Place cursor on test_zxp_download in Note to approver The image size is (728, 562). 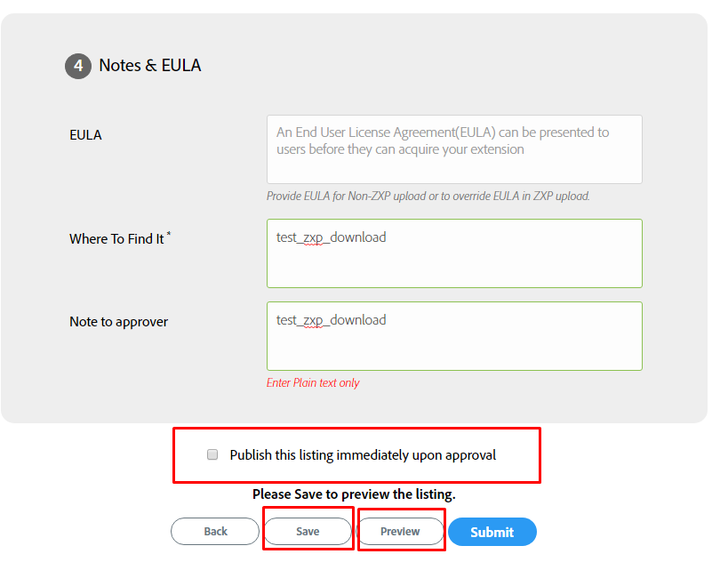[332, 320]
